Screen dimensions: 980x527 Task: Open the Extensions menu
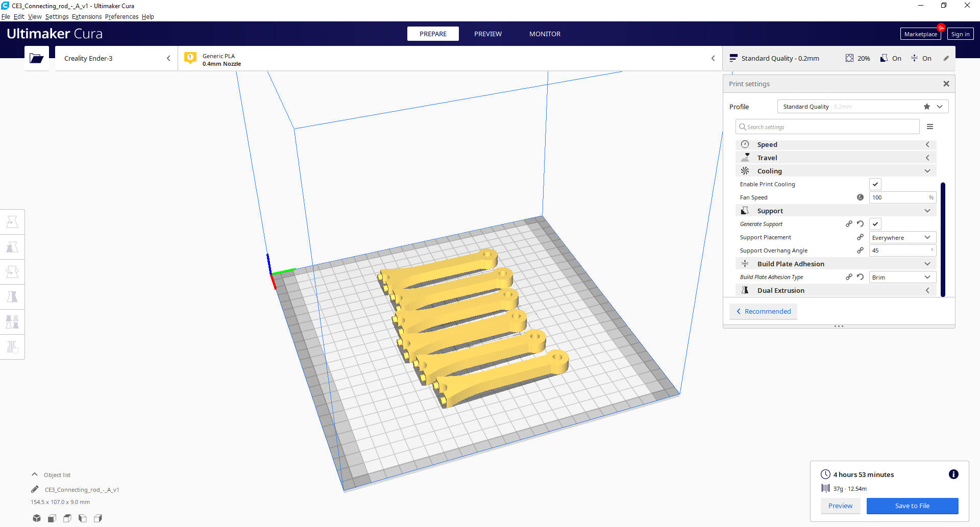coord(87,17)
